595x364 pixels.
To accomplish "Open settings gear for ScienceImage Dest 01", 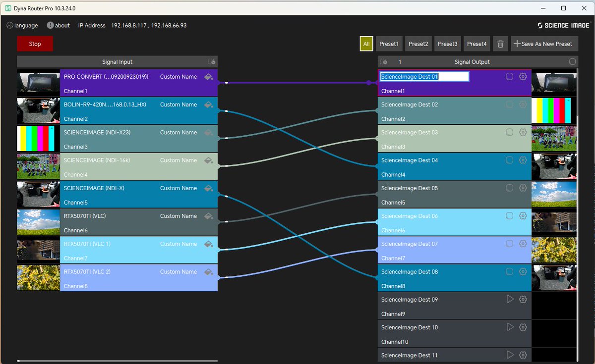I will click(523, 77).
